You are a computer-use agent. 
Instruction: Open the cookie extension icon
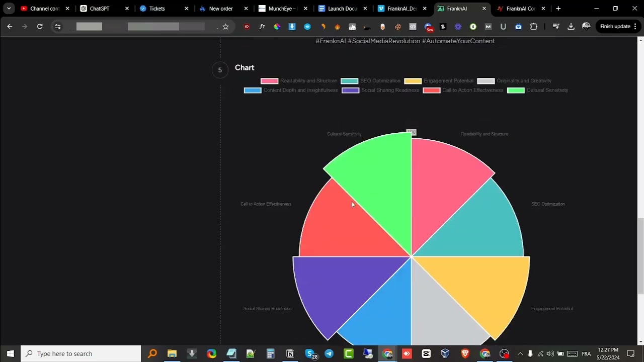click(x=397, y=27)
